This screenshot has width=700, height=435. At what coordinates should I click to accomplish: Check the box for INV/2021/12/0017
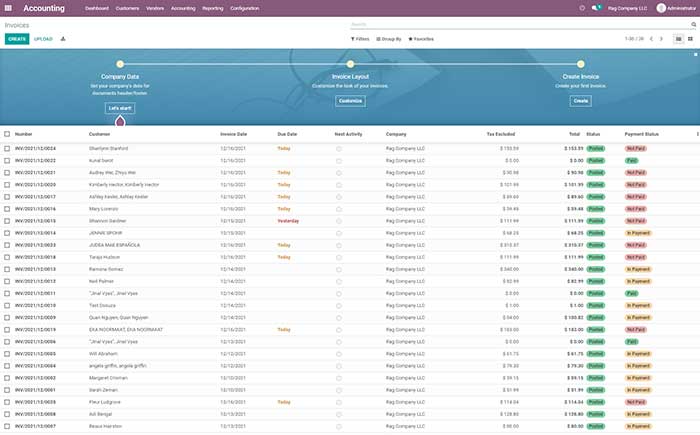[7, 197]
